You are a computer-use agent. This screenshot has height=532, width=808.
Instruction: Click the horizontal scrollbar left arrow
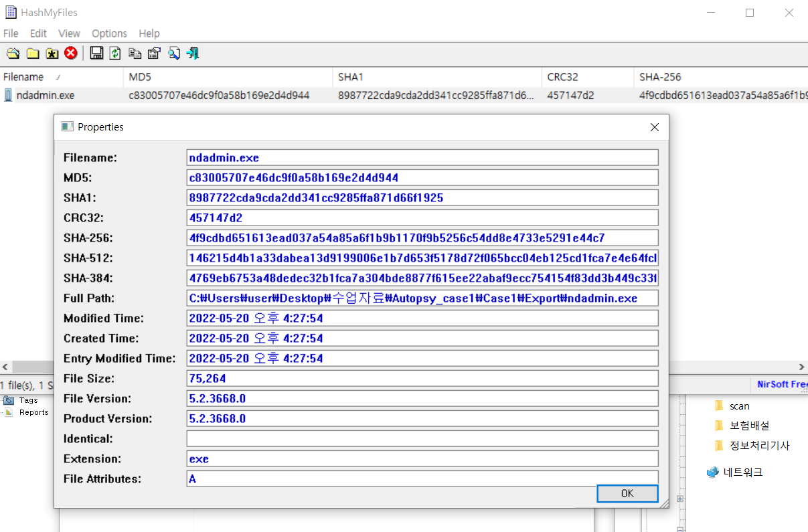click(5, 367)
